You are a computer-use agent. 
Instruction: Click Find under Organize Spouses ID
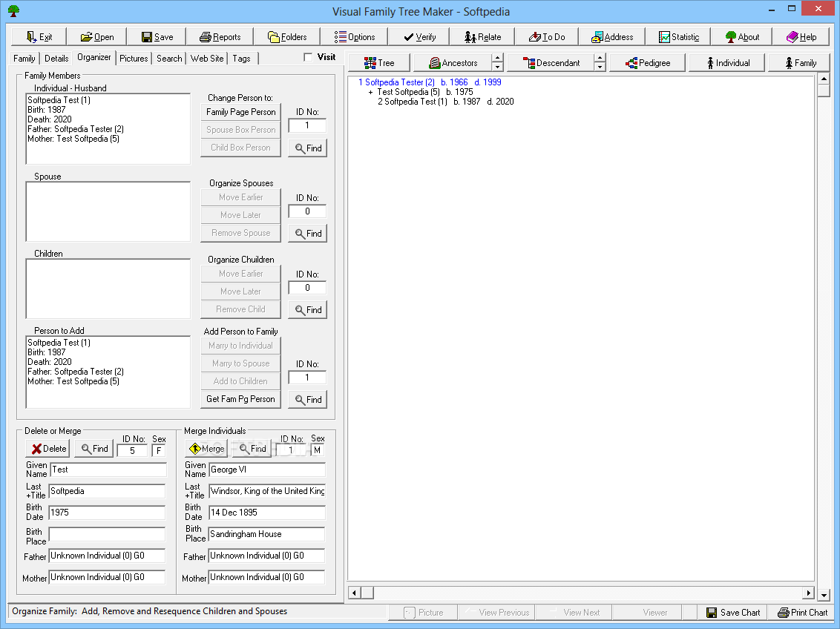click(307, 234)
